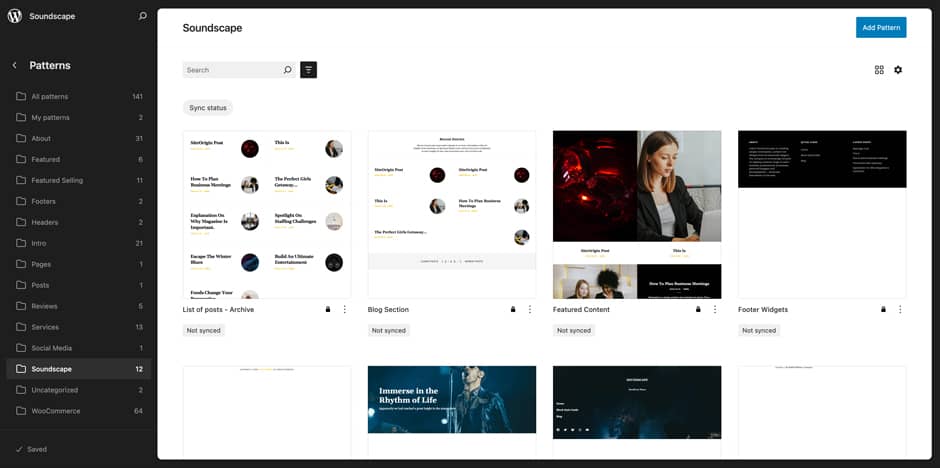
Task: Click the Add Pattern button
Action: [x=881, y=28]
